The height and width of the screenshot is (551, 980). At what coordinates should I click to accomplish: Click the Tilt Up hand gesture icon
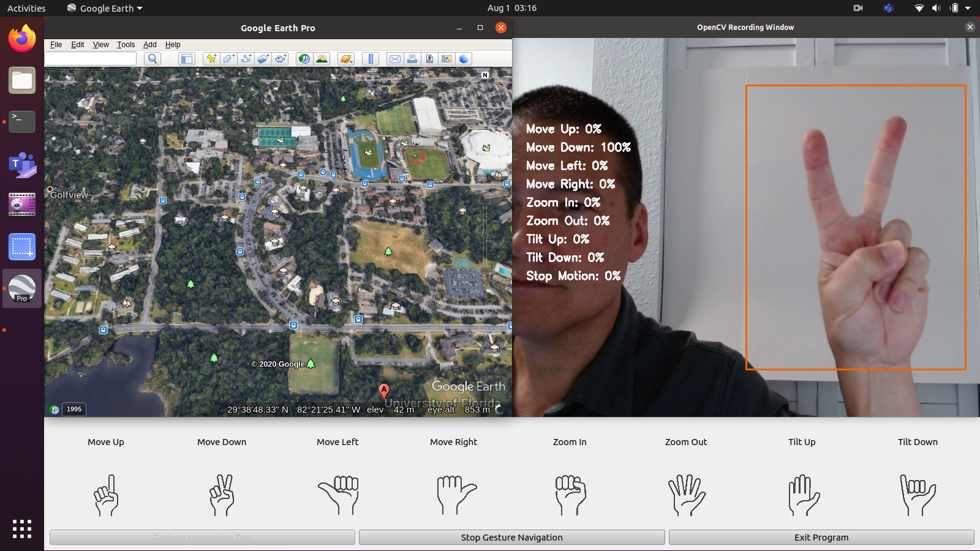pos(804,495)
